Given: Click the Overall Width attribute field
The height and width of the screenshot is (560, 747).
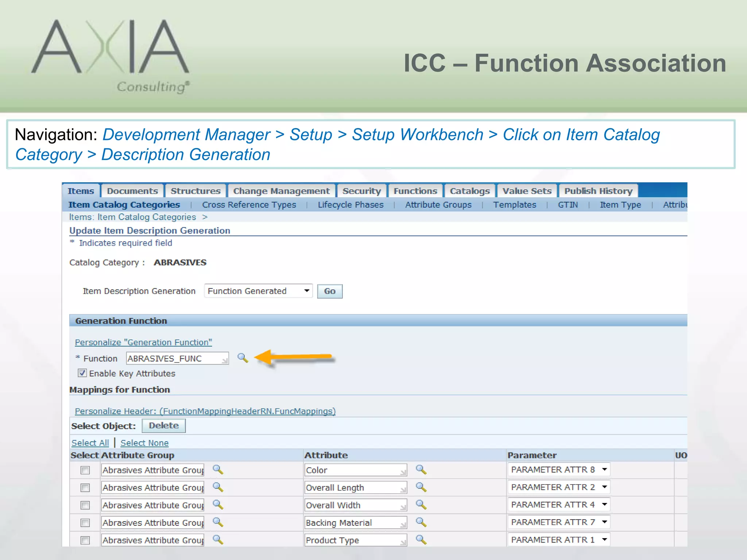Looking at the screenshot, I should point(356,505).
